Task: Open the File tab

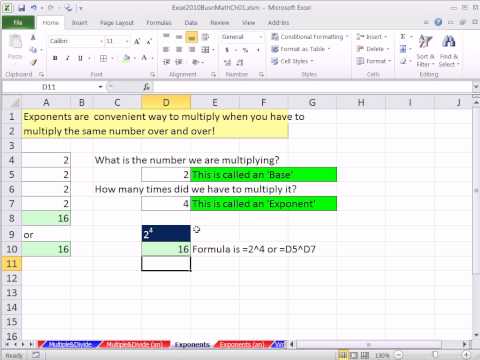Action: click(x=18, y=23)
